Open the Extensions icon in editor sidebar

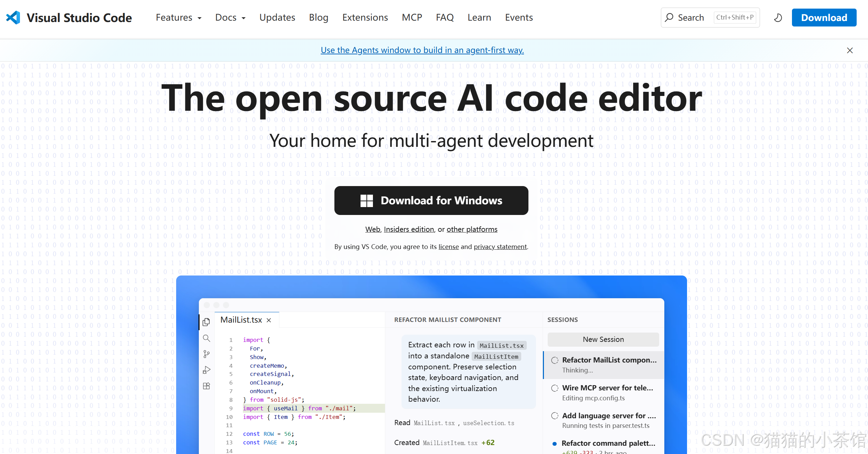tap(206, 386)
